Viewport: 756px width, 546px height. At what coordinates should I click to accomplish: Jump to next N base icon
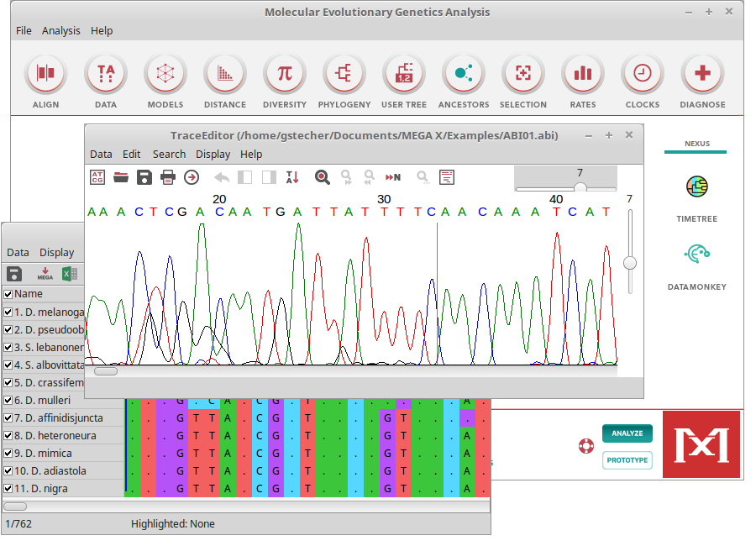(393, 177)
